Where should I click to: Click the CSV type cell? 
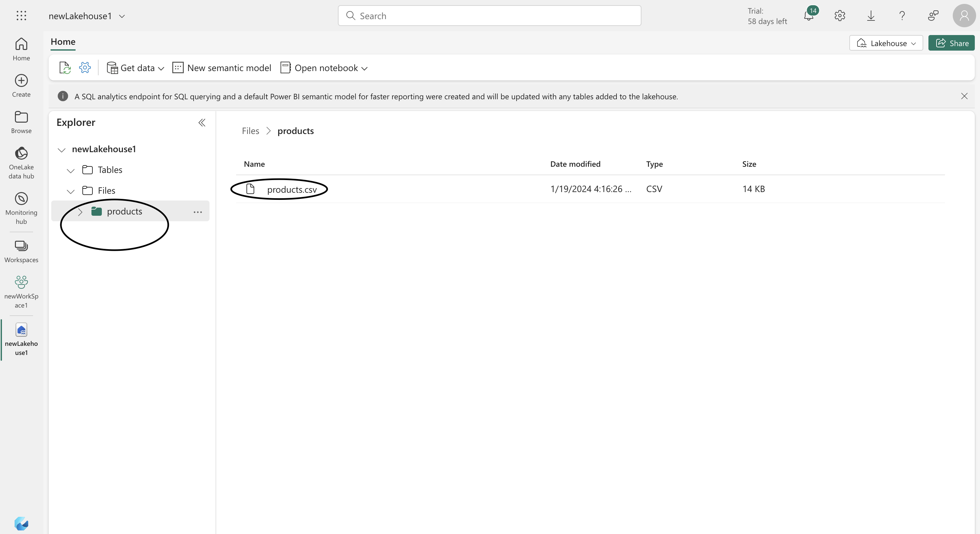tap(654, 189)
